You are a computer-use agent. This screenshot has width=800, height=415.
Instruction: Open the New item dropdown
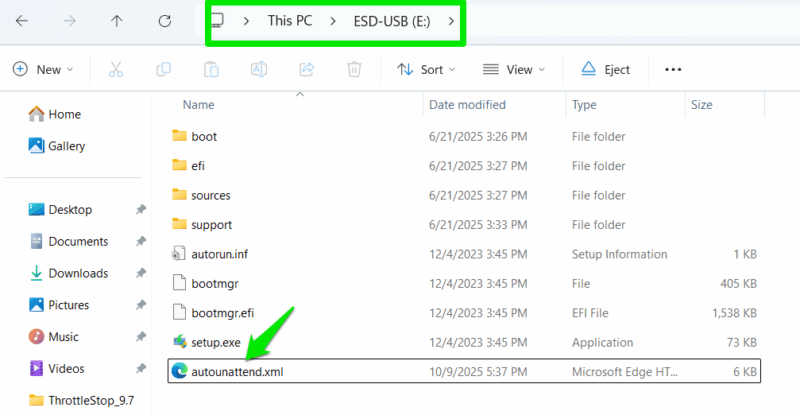point(43,69)
